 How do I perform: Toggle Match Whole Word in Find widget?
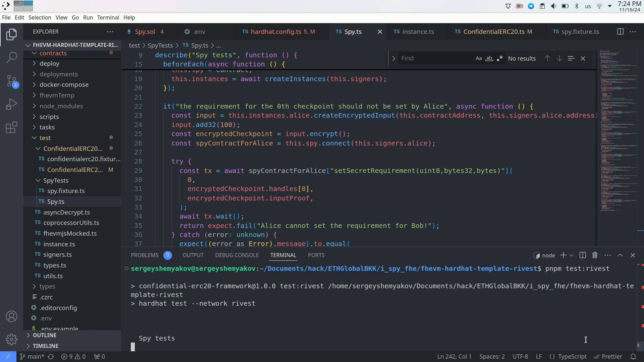click(x=489, y=58)
